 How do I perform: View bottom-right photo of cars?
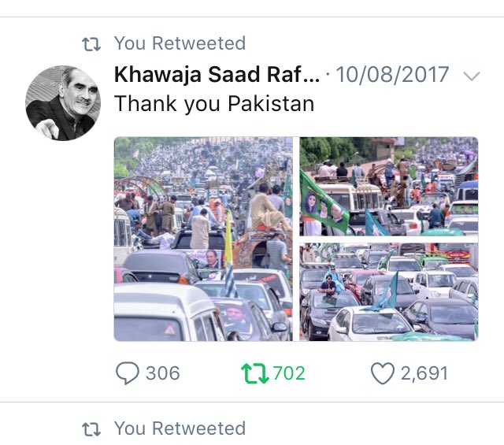(389, 292)
